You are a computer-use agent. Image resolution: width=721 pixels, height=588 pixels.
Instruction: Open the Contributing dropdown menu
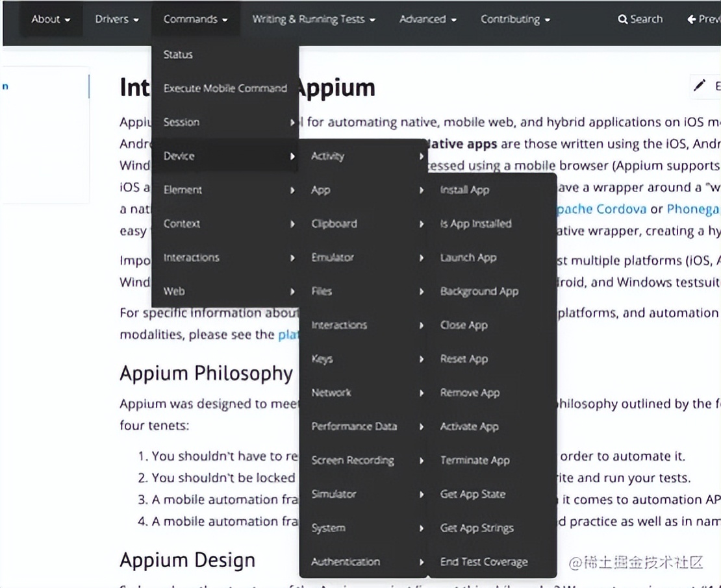click(515, 19)
